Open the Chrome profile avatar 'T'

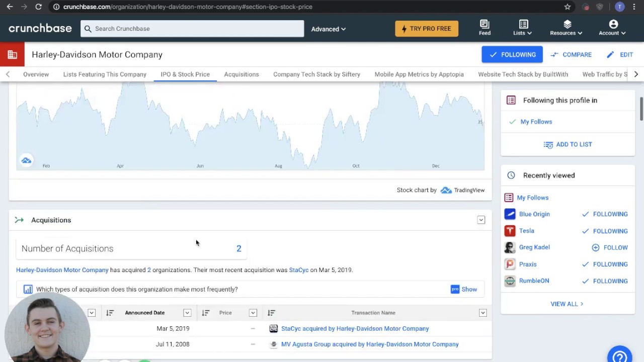pyautogui.click(x=620, y=7)
